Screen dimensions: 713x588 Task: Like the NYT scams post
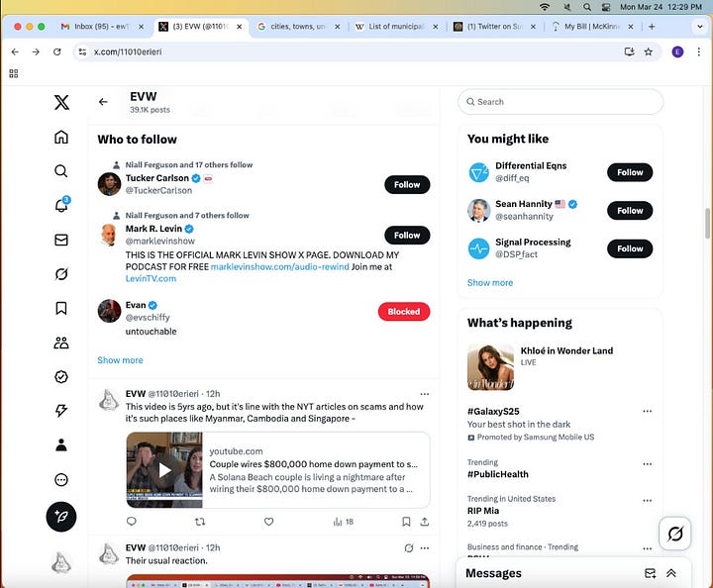[268, 522]
